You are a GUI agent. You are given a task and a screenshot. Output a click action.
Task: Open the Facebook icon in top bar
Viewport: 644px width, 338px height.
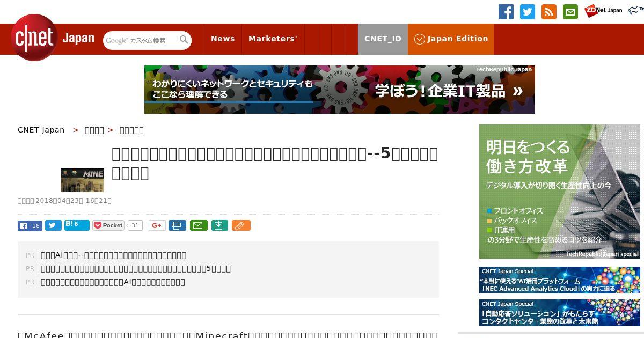506,12
